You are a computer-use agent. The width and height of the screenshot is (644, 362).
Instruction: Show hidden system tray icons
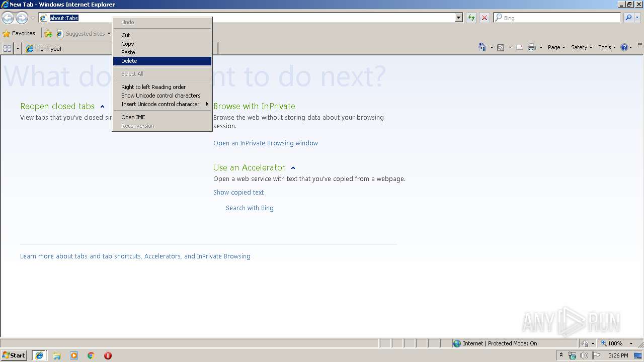561,355
